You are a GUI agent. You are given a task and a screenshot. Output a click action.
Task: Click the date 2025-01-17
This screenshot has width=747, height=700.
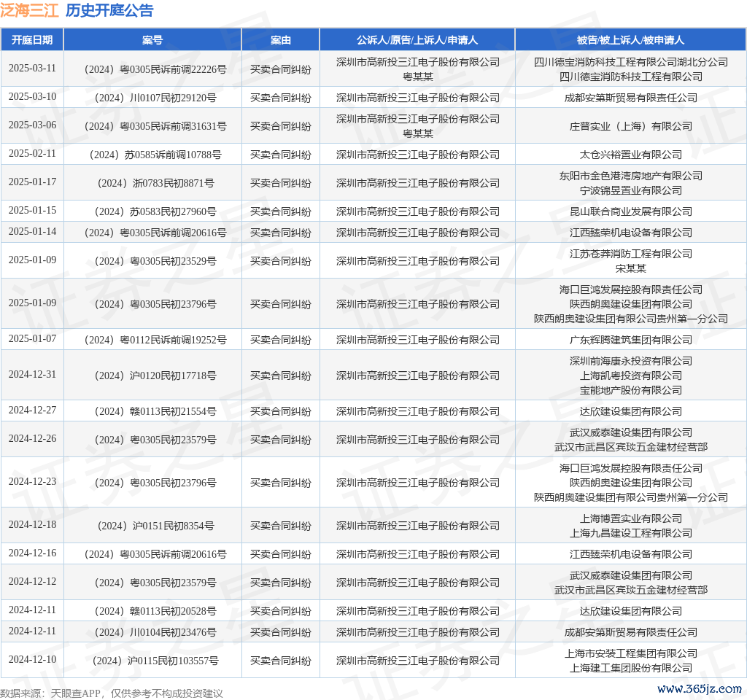[32, 182]
